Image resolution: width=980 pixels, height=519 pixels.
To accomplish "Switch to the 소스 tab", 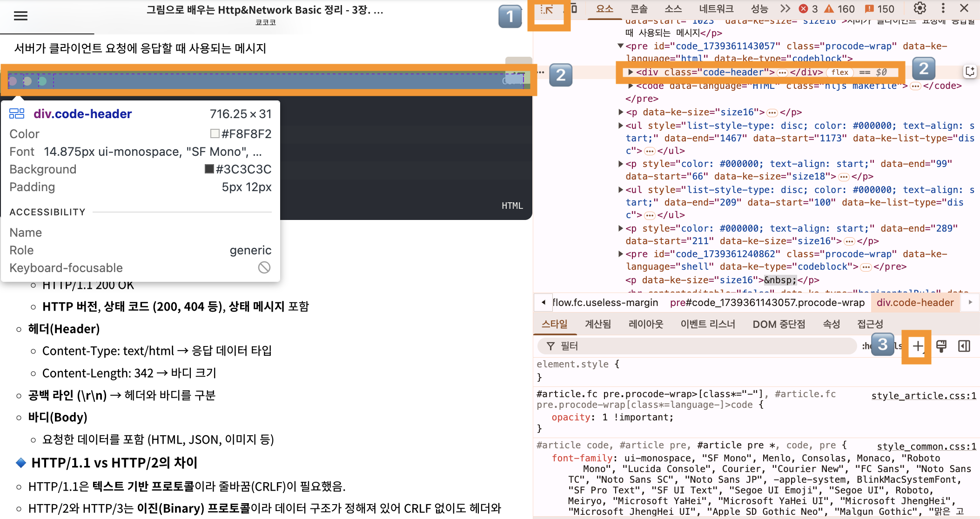I will [673, 9].
